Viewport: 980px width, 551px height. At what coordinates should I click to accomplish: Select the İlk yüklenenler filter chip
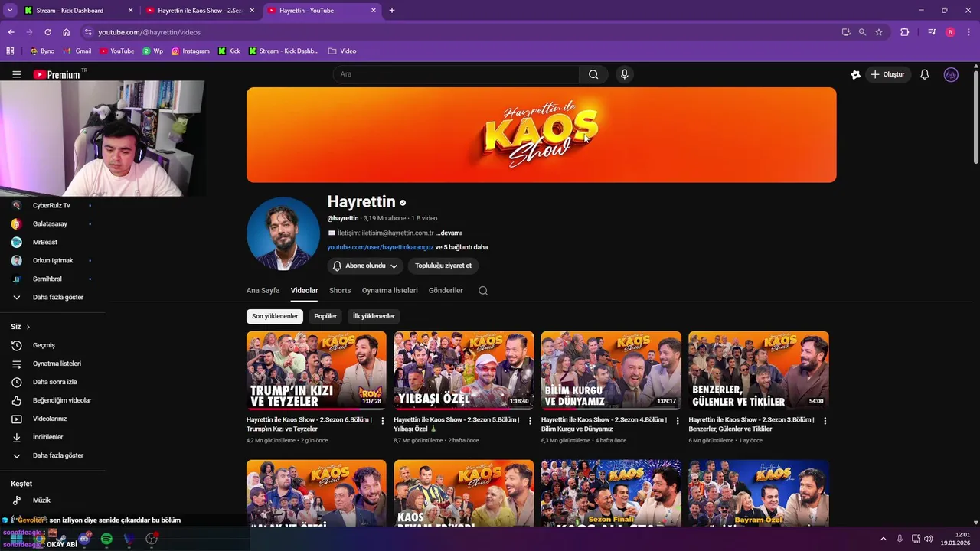tap(374, 316)
